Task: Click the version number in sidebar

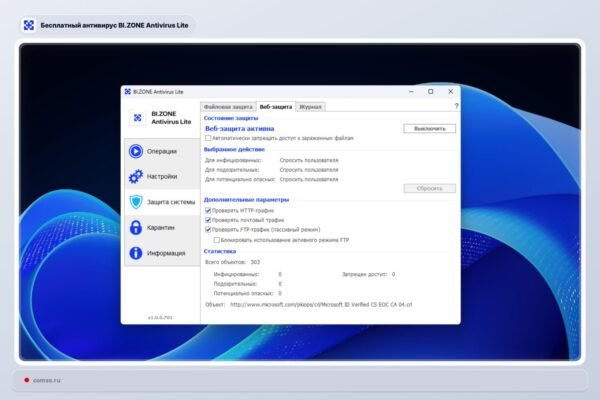Action: tap(160, 318)
